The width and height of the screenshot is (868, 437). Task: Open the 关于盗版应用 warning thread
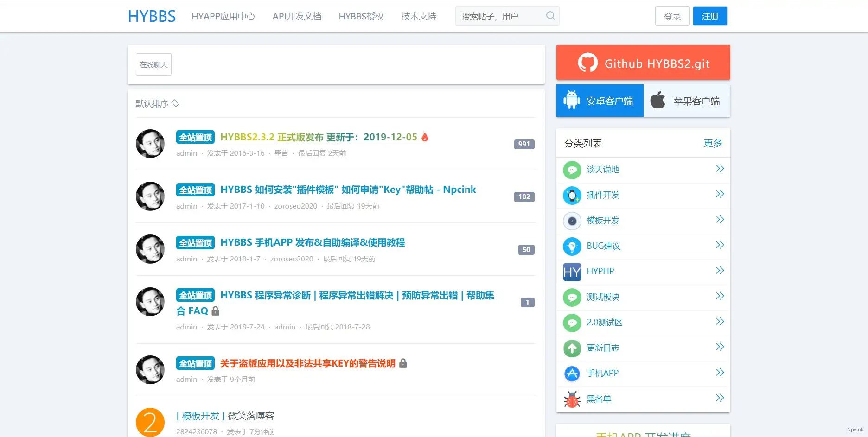(x=308, y=363)
